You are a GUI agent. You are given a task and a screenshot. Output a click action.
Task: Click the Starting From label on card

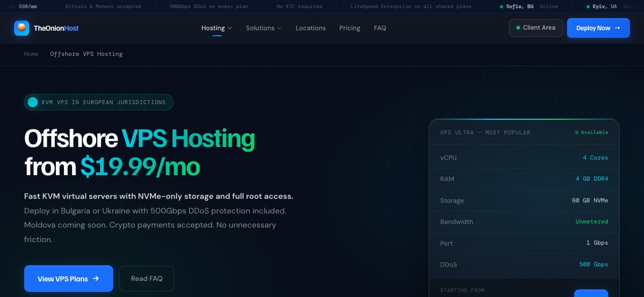tap(462, 291)
